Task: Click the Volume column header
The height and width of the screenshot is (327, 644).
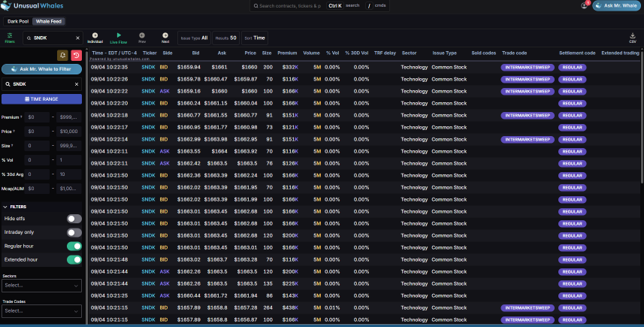Action: [311, 53]
